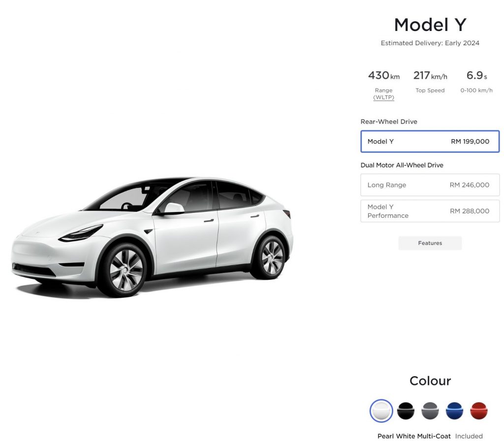Viewport: 504px width, 445px height.
Task: Click the Pearl White Multi-Coat label text
Action: (414, 436)
